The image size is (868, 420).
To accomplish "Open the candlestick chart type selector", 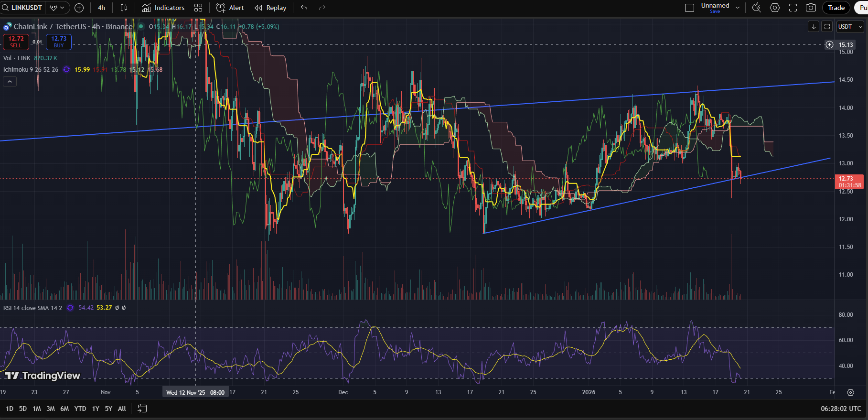I will [x=124, y=8].
